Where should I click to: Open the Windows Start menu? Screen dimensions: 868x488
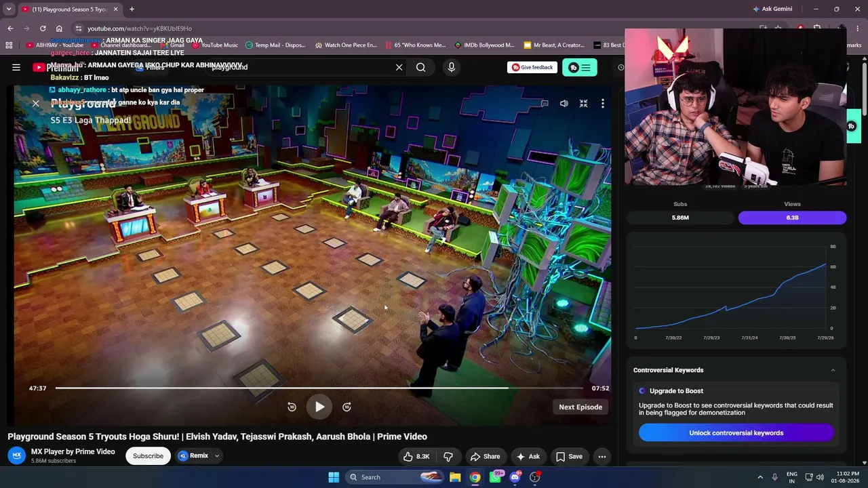tap(334, 477)
